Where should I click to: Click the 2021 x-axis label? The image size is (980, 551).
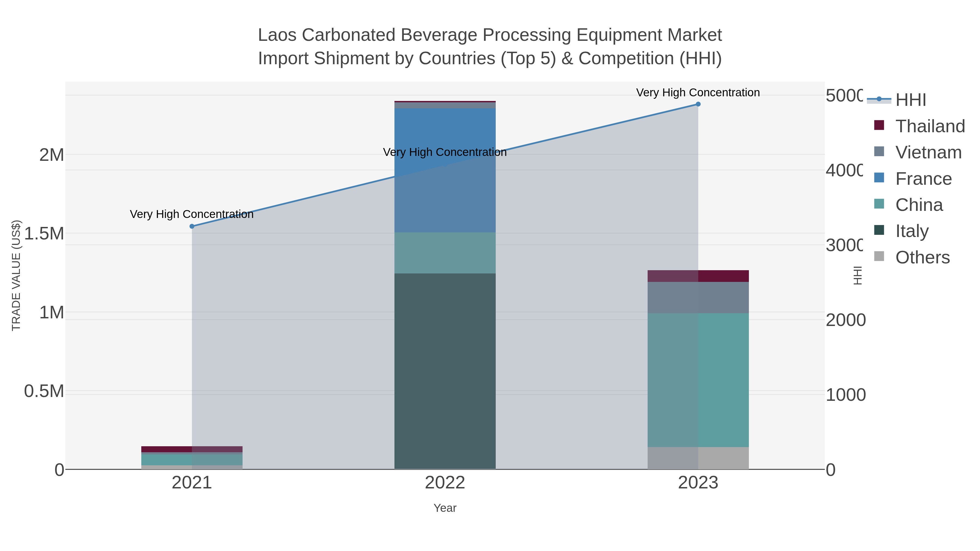[192, 483]
